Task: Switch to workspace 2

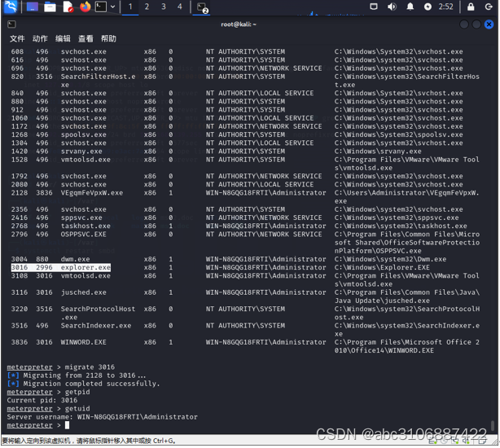Action: tap(147, 7)
